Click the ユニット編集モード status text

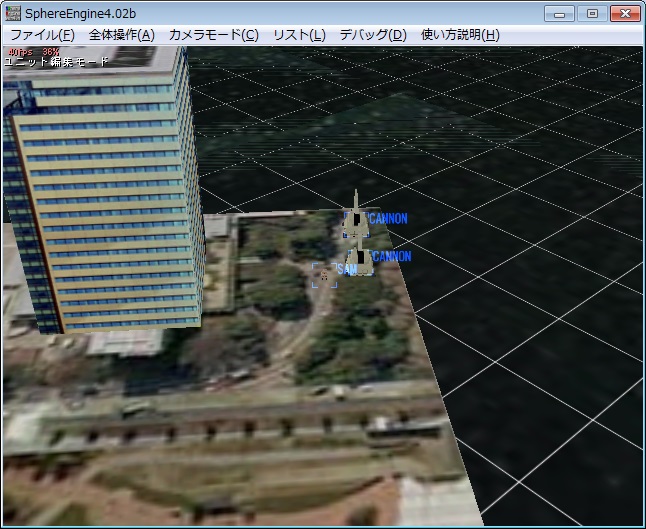(x=56, y=62)
